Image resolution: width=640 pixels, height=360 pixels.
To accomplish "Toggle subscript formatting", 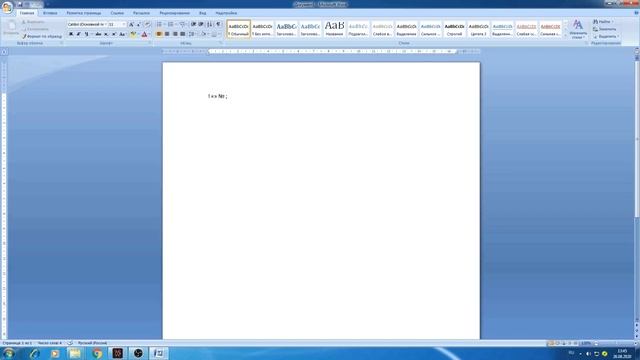I will coord(106,34).
